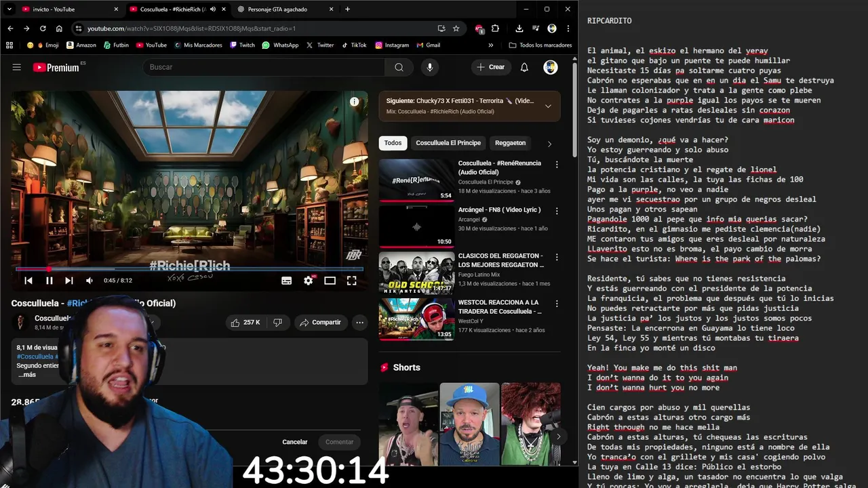
Task: Go back to previous video
Action: coord(28,281)
